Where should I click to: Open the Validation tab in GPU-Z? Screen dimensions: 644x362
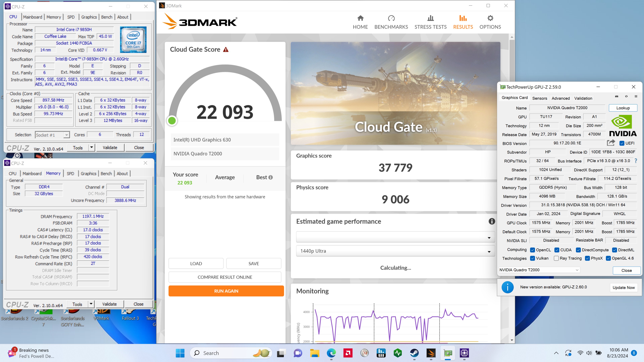pos(583,98)
